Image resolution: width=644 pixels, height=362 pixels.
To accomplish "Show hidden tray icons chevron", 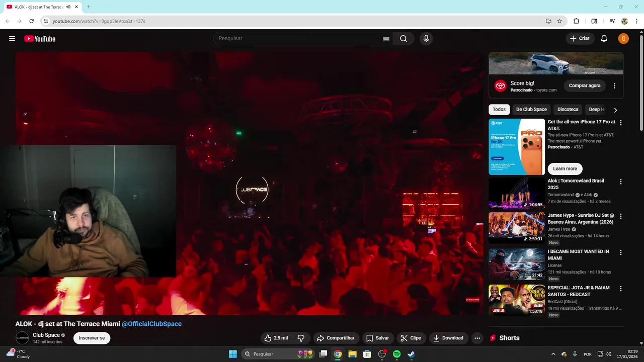I will point(553,354).
